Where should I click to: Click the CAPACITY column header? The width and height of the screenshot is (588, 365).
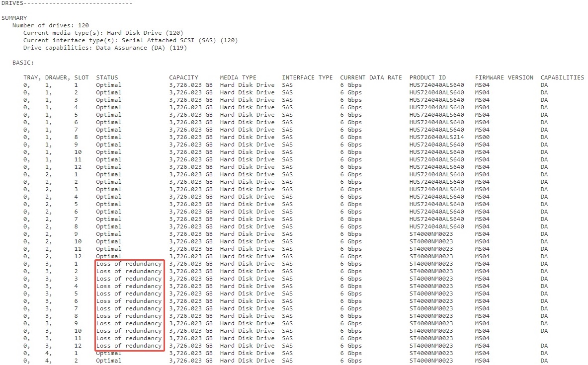point(183,77)
